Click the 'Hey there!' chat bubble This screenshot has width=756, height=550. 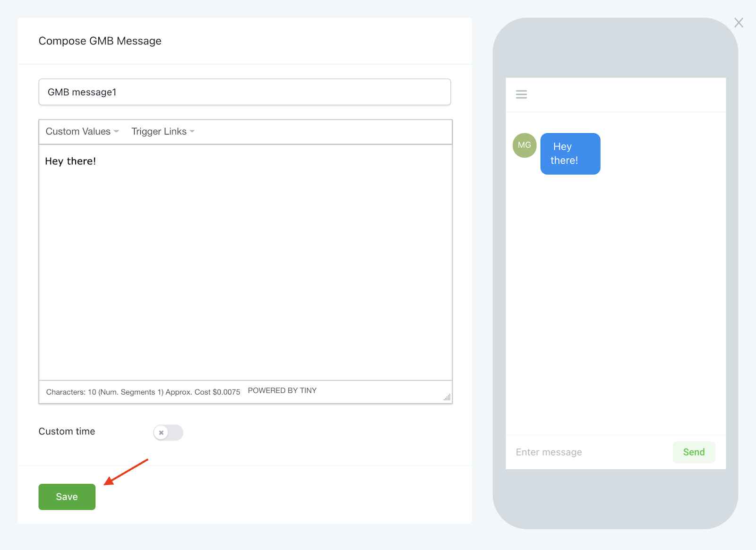[x=570, y=154]
